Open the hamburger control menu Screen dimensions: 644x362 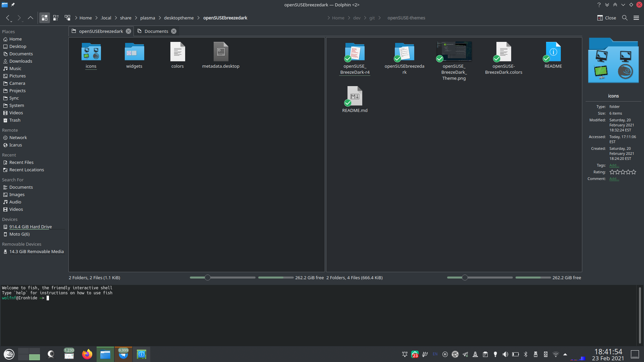636,18
